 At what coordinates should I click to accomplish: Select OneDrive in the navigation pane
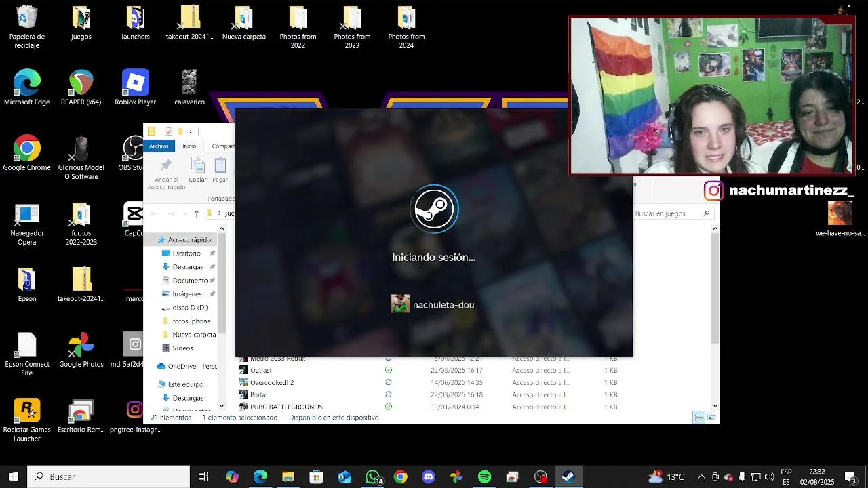coord(186,366)
